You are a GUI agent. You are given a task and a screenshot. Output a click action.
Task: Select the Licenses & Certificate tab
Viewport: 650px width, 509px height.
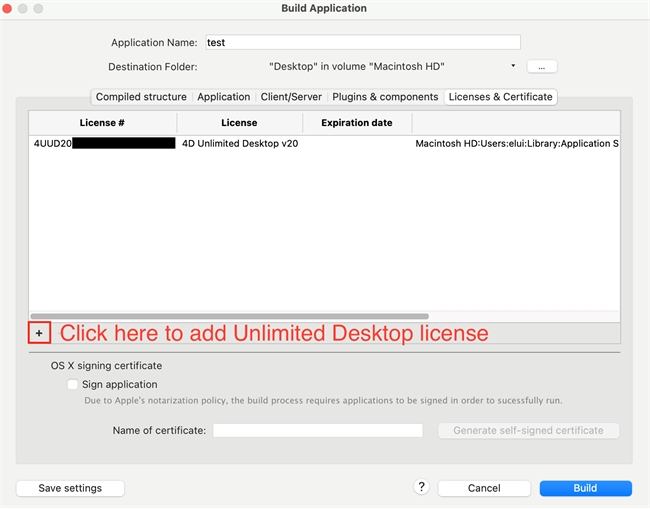click(500, 97)
